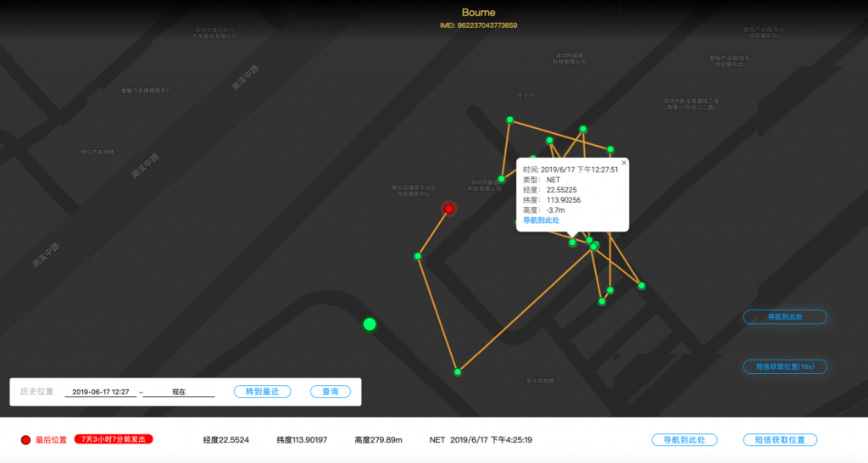Click the popup time 2019/6/17 下午12:27:51
Viewport: 868px width, 463px height.
(x=580, y=170)
